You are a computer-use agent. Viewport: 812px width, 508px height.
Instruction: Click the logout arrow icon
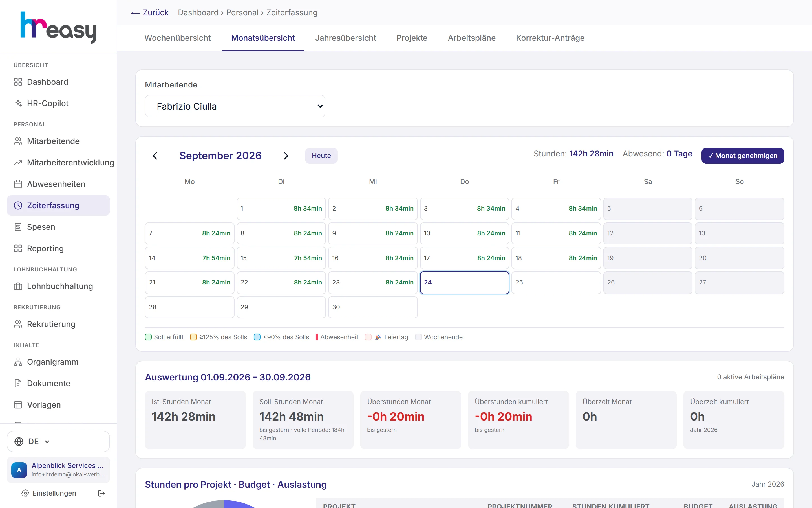(101, 493)
